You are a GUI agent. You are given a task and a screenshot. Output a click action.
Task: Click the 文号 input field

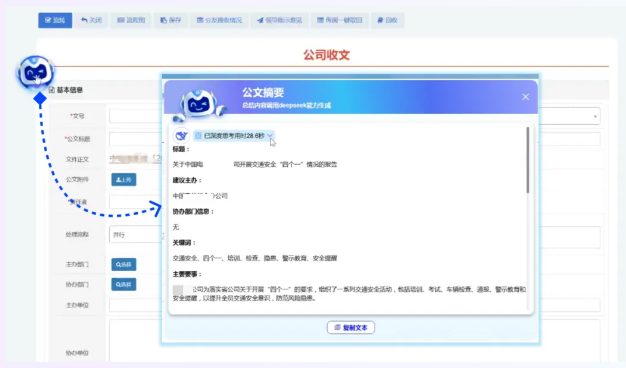136,116
